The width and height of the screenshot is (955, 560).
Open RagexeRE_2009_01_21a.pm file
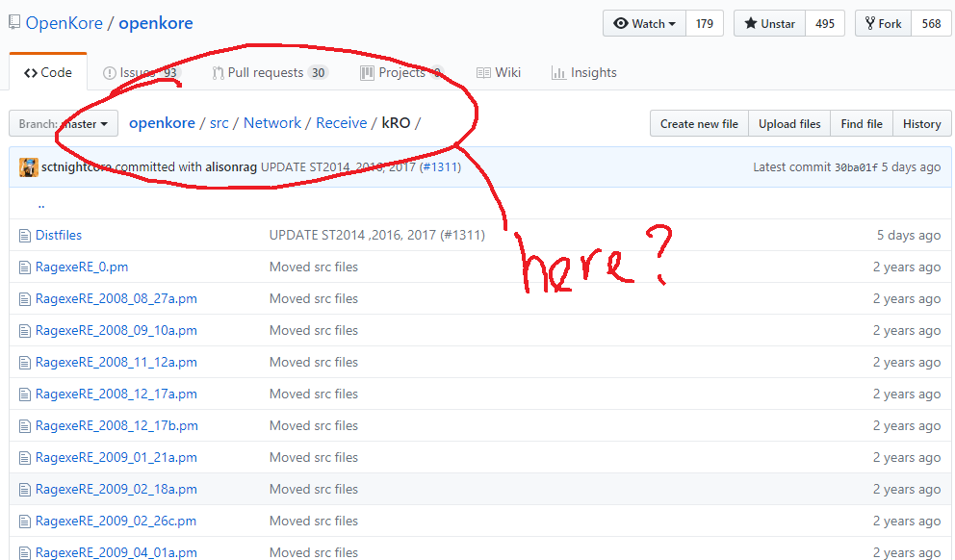116,456
